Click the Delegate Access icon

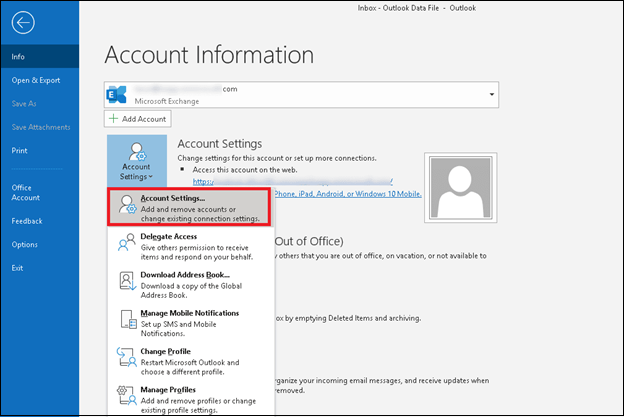pyautogui.click(x=127, y=243)
